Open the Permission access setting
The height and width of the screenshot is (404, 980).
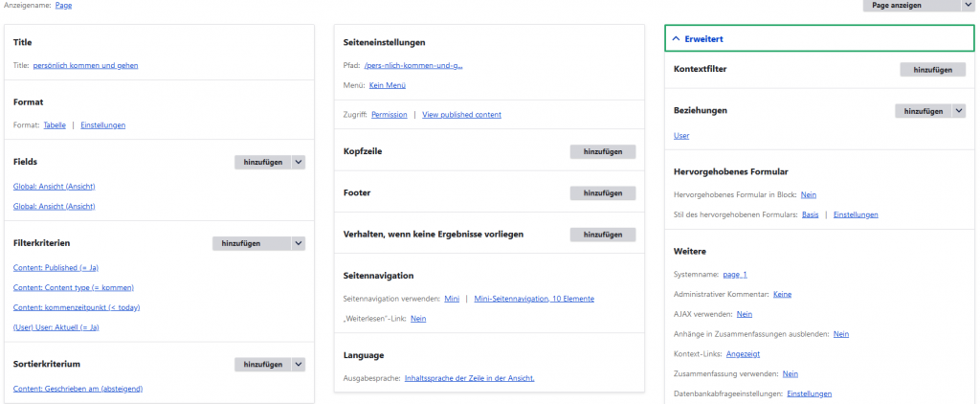click(389, 115)
